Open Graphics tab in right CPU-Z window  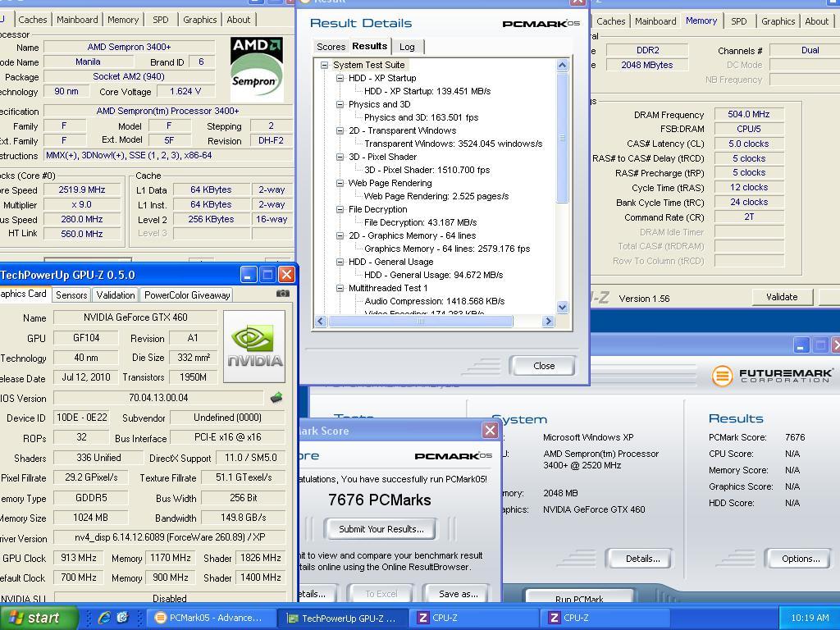(x=778, y=21)
